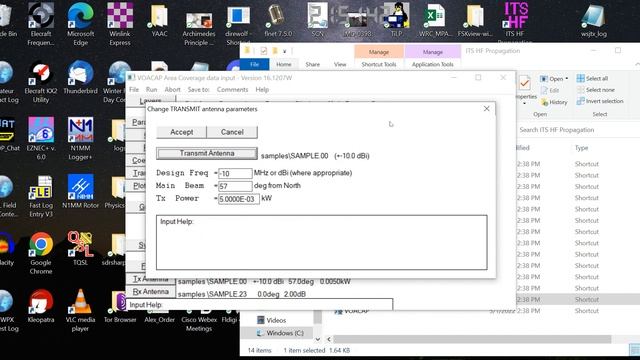Open the VOACAP Comments menu
The image size is (640, 360).
(x=232, y=89)
